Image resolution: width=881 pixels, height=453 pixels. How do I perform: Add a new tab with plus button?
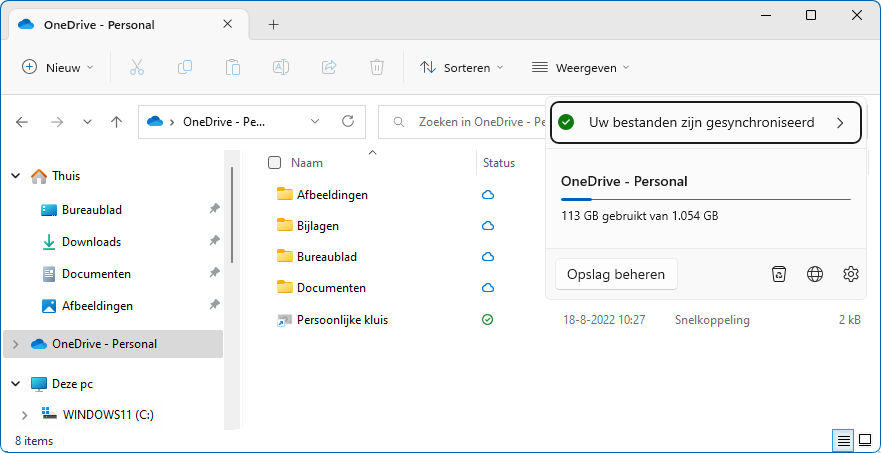click(273, 25)
